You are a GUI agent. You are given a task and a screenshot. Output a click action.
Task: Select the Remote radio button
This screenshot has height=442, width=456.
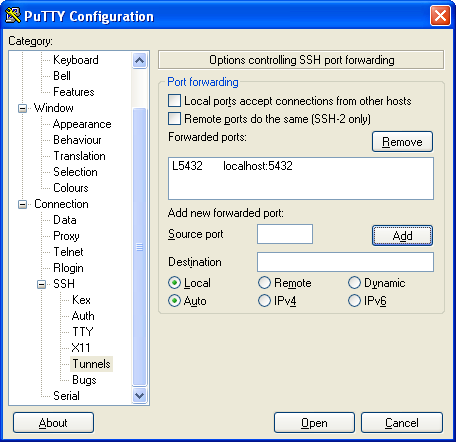point(264,283)
